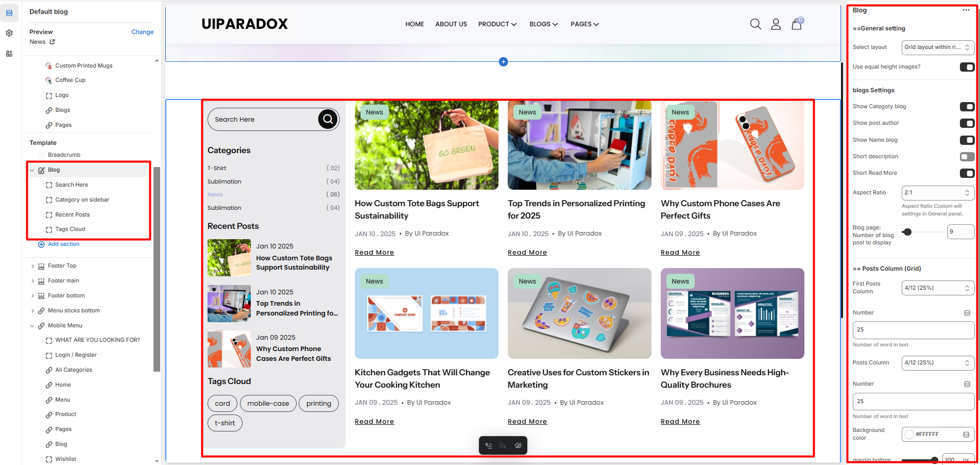
Task: Open theme settings gear icon
Action: coord(9,33)
